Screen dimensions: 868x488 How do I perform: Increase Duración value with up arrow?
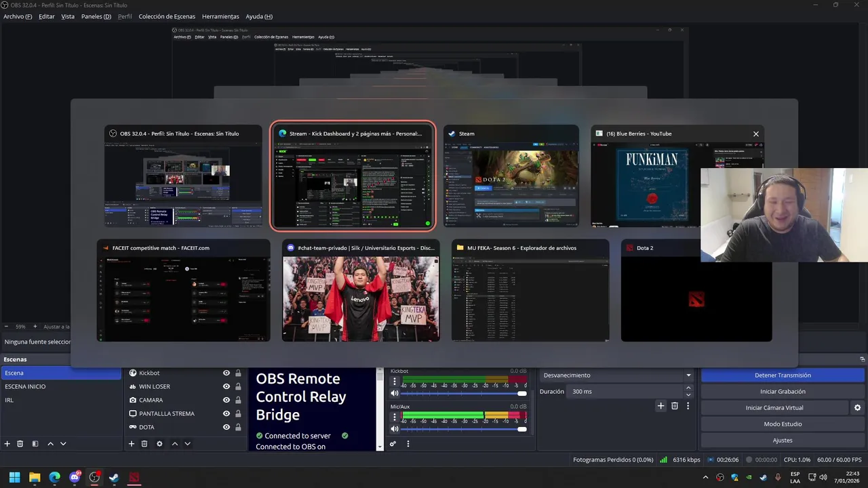pyautogui.click(x=689, y=388)
